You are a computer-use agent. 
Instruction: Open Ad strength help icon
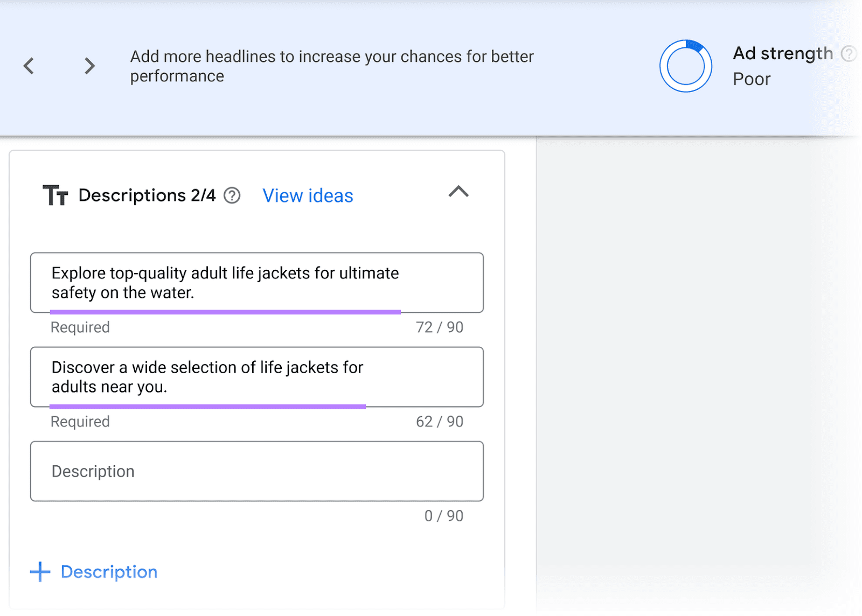pyautogui.click(x=849, y=54)
